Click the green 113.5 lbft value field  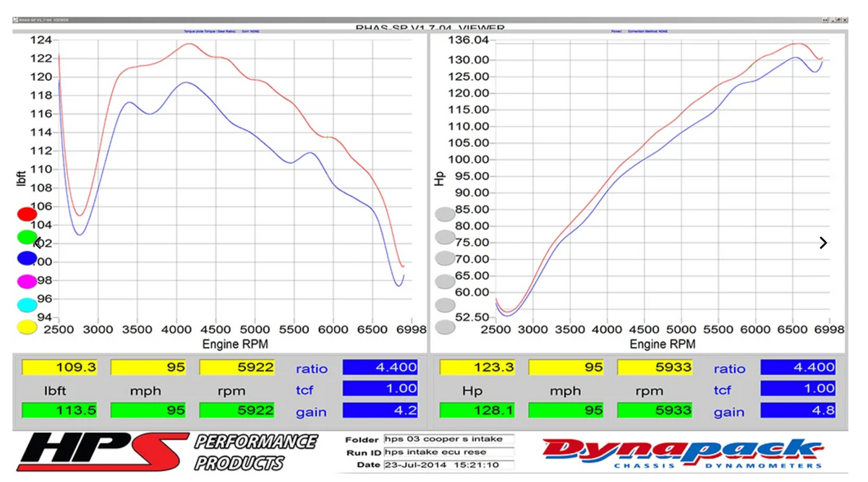pos(59,410)
